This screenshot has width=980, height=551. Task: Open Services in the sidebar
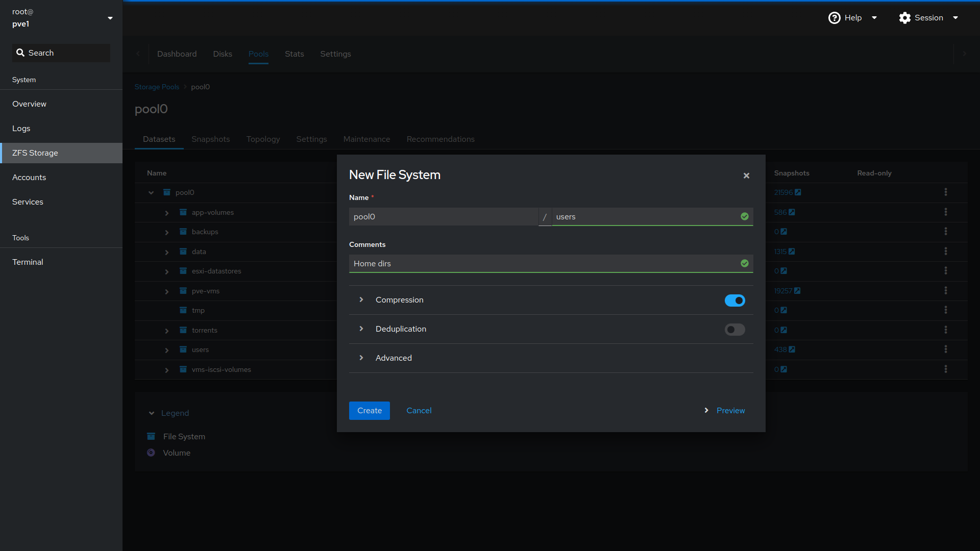[61, 202]
